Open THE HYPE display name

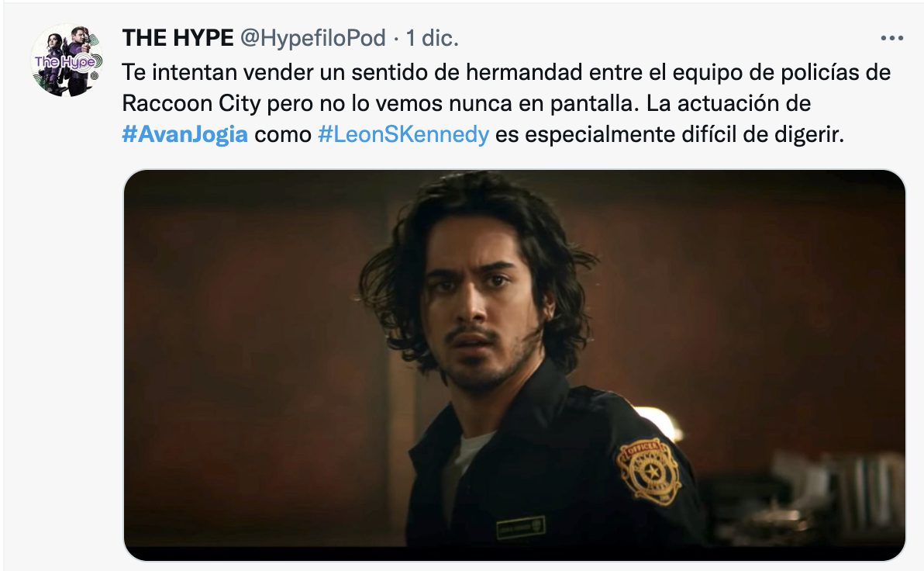pos(178,38)
